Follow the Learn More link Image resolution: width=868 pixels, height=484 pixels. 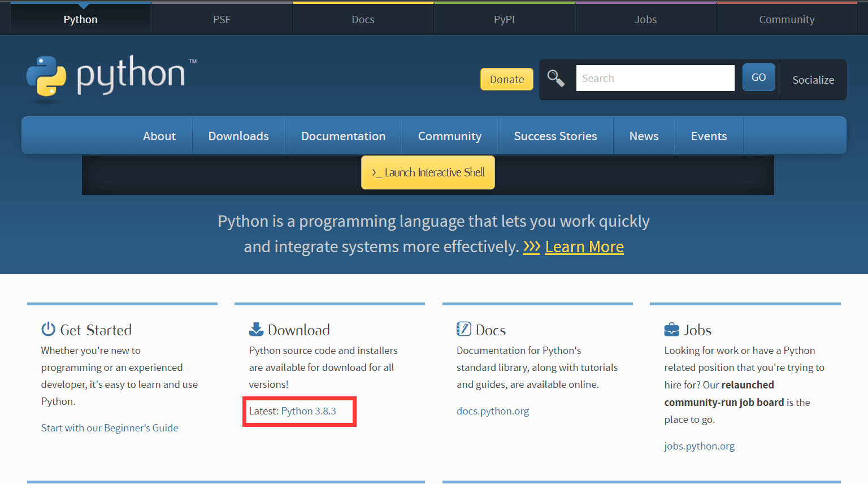[584, 247]
